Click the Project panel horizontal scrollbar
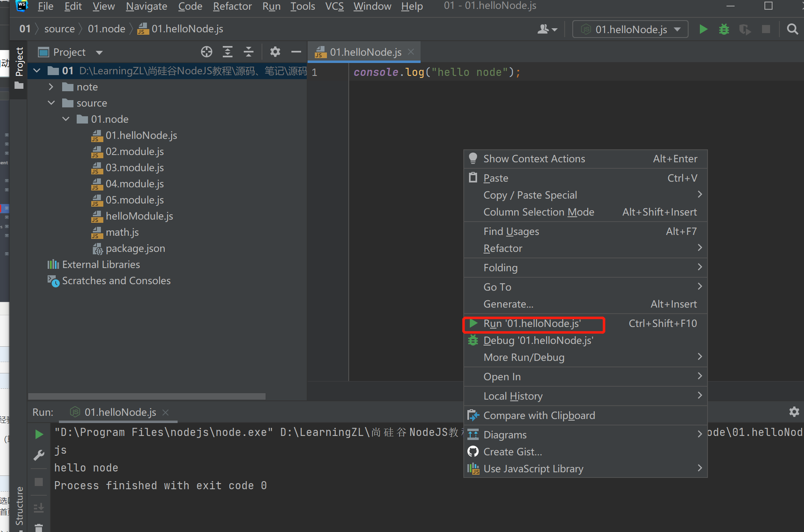 (147, 396)
